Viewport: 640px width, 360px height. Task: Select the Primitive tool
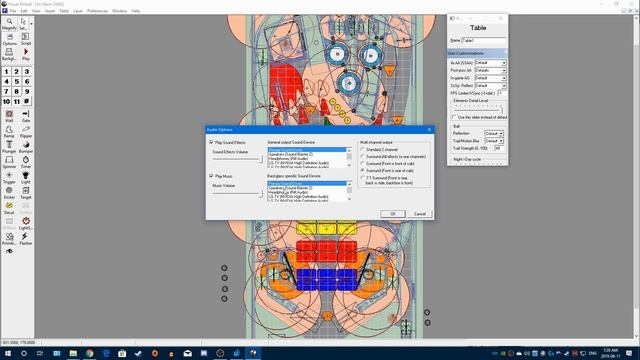pyautogui.click(x=9, y=239)
